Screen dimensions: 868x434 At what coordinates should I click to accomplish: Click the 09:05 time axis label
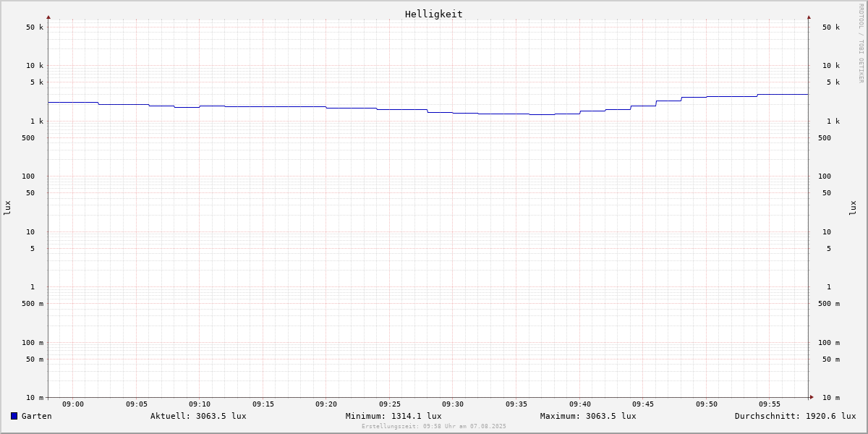click(137, 404)
